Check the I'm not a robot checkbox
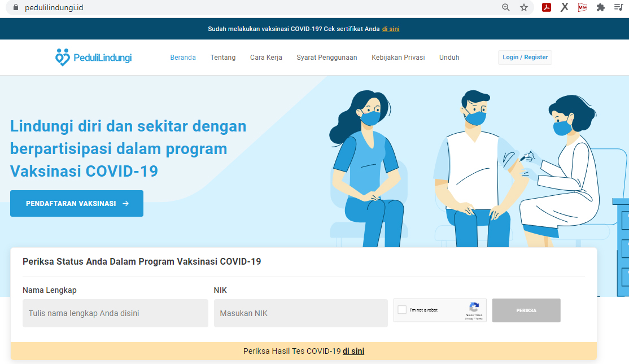 [x=402, y=309]
